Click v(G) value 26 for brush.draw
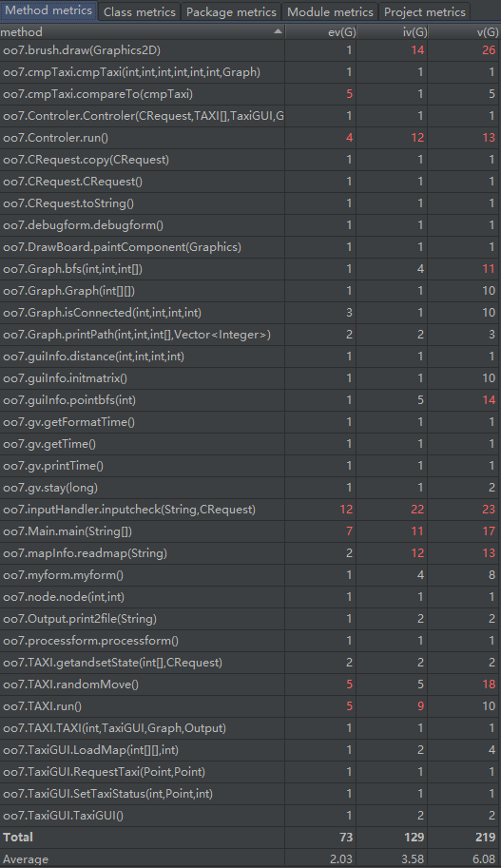Viewport: 501px width, 868px height. (489, 50)
